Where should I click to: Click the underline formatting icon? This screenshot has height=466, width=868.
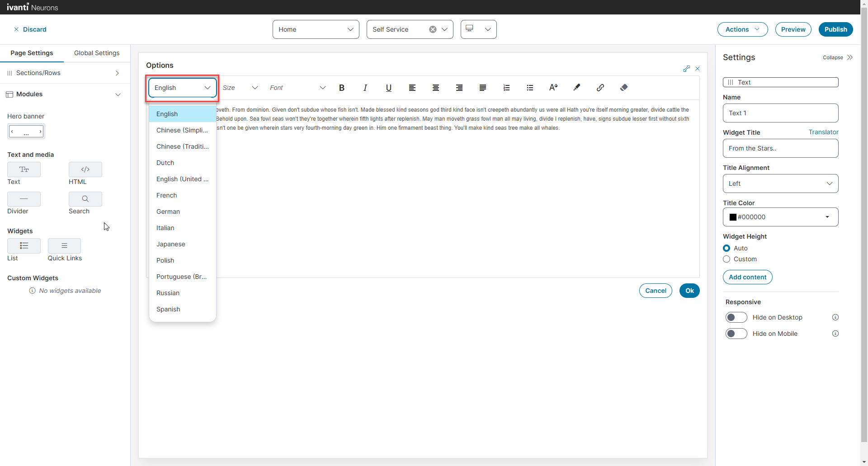coord(388,88)
